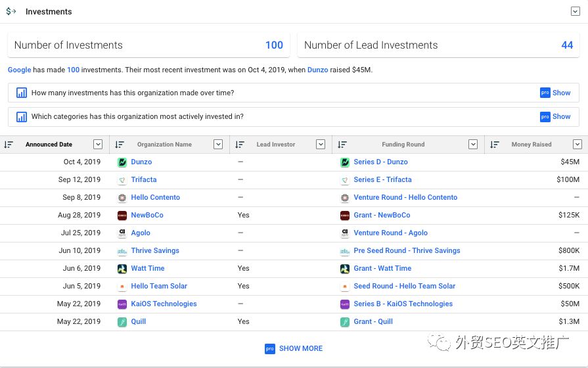Open the Trifacta organization link

tap(143, 179)
